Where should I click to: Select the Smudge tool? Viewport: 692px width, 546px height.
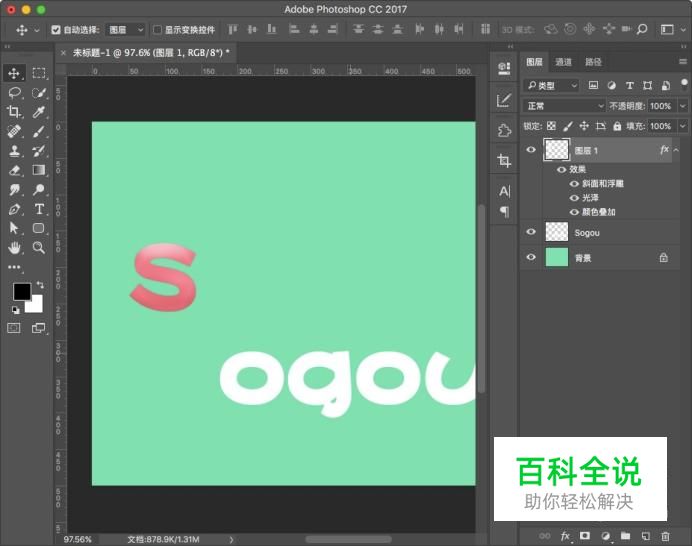point(14,189)
